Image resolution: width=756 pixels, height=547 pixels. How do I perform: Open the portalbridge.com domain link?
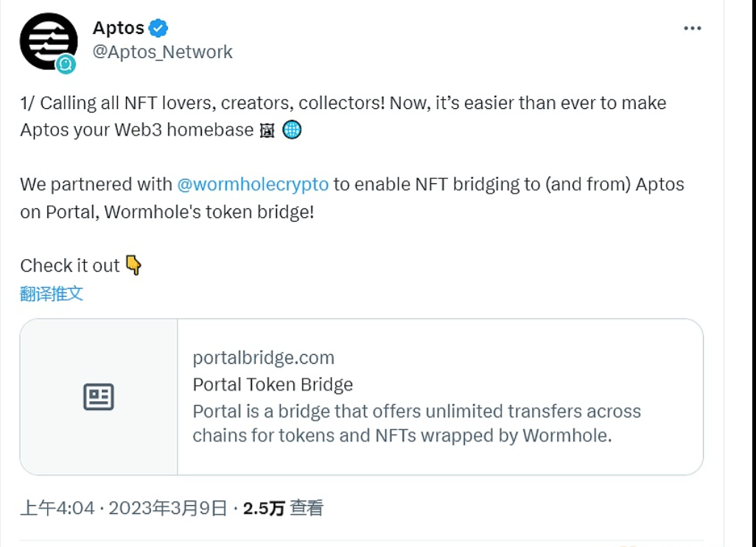[x=263, y=359]
